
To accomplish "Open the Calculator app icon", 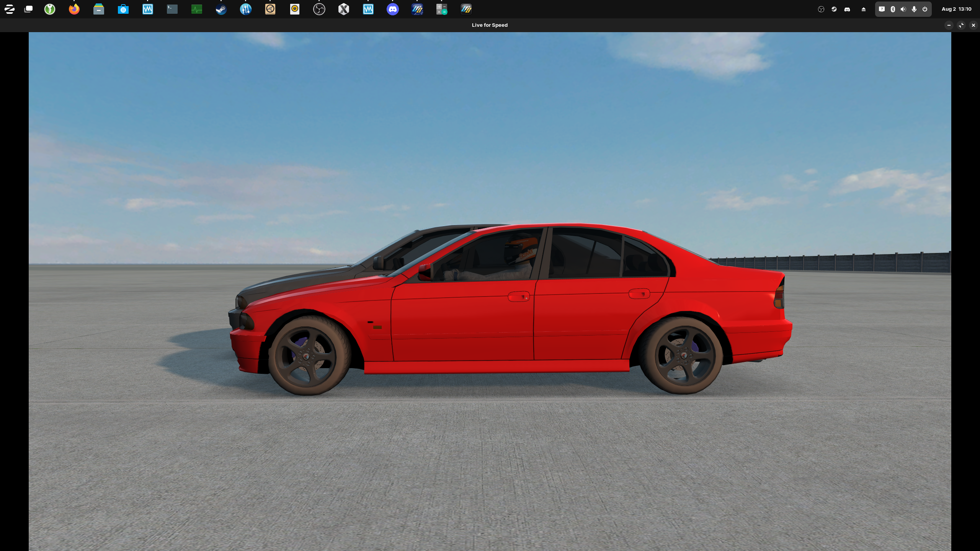I will click(x=442, y=9).
